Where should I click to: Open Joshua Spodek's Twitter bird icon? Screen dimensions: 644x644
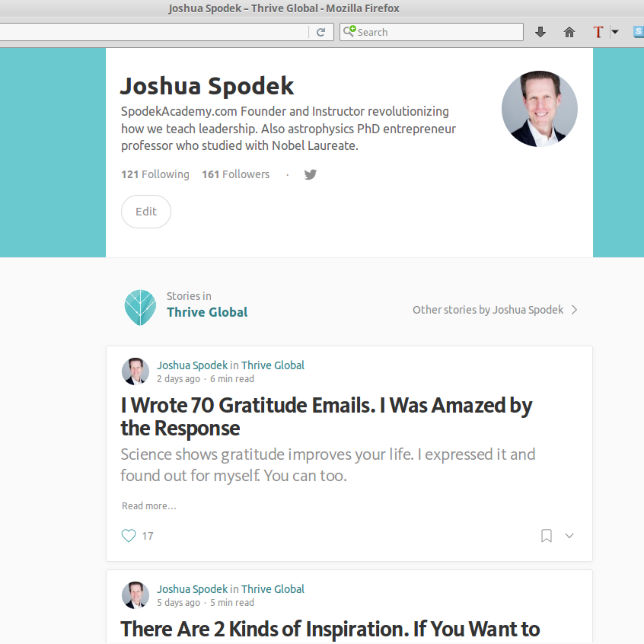(310, 174)
